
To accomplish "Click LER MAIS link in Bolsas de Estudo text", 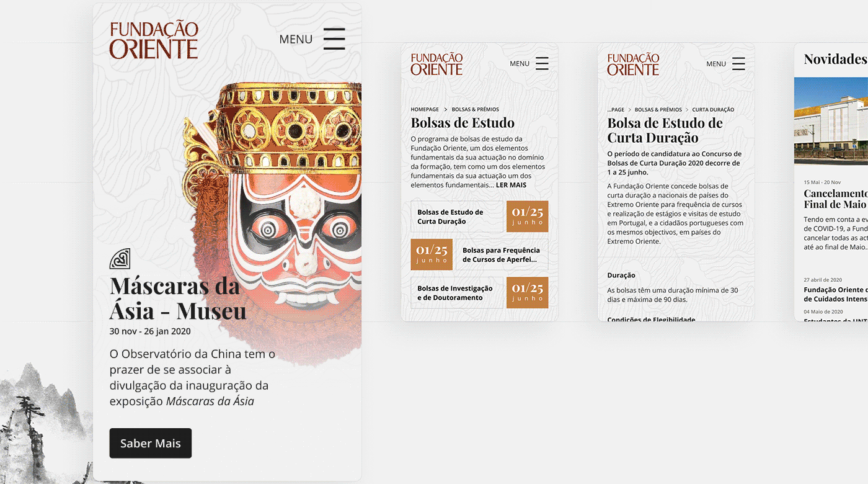I will (x=511, y=185).
